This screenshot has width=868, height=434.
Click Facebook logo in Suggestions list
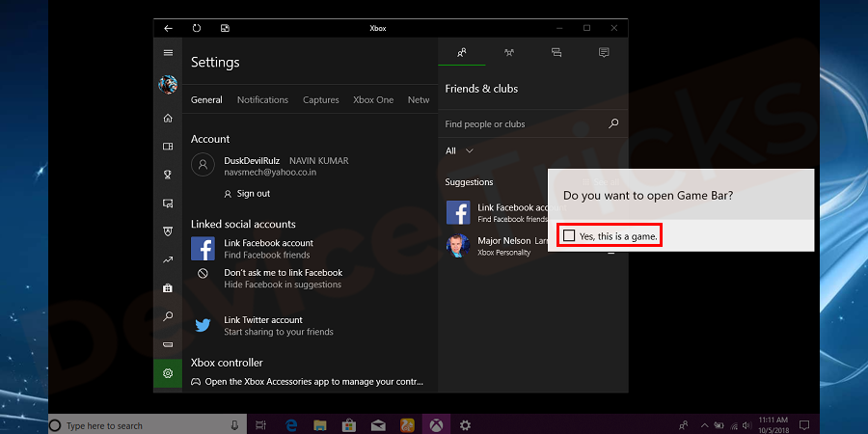point(458,212)
